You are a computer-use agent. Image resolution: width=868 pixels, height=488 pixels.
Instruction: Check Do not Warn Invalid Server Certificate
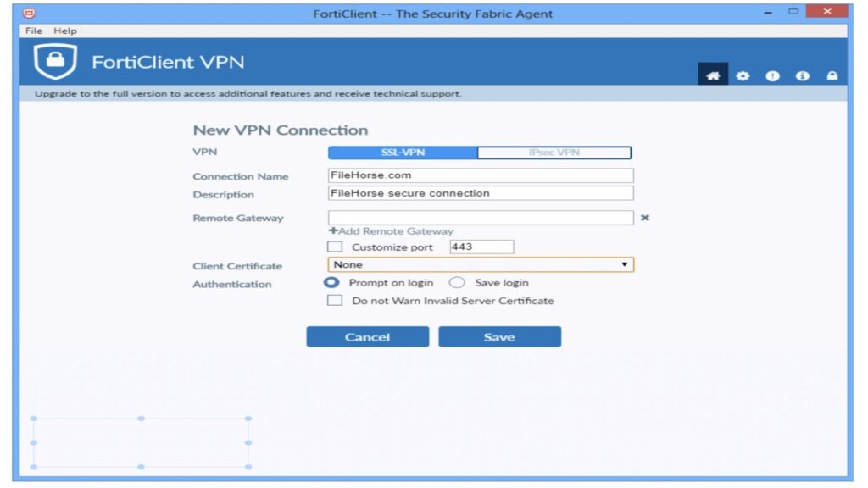(336, 301)
